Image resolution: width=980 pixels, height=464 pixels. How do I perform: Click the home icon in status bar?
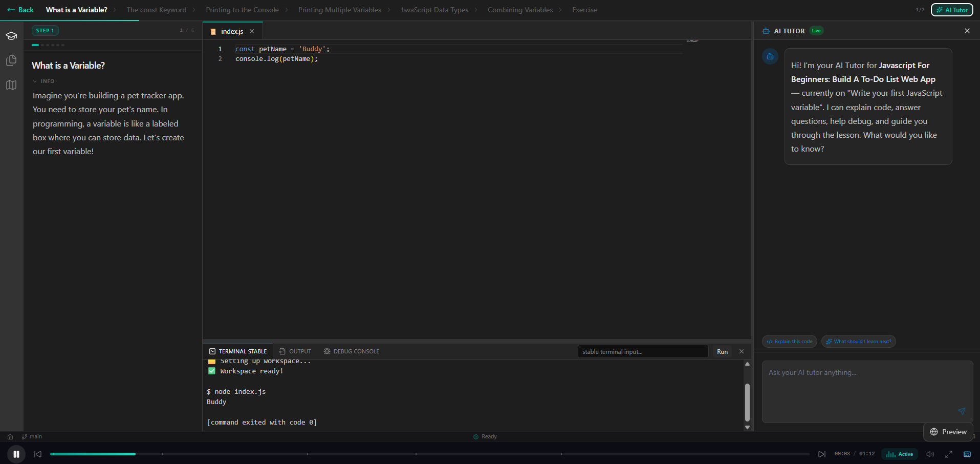[x=10, y=437]
